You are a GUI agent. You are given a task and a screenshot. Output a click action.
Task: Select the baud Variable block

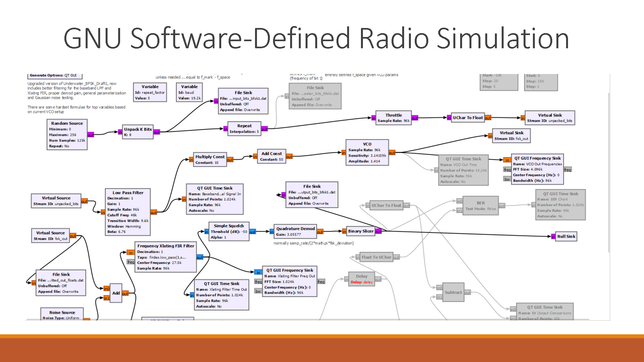[x=189, y=92]
